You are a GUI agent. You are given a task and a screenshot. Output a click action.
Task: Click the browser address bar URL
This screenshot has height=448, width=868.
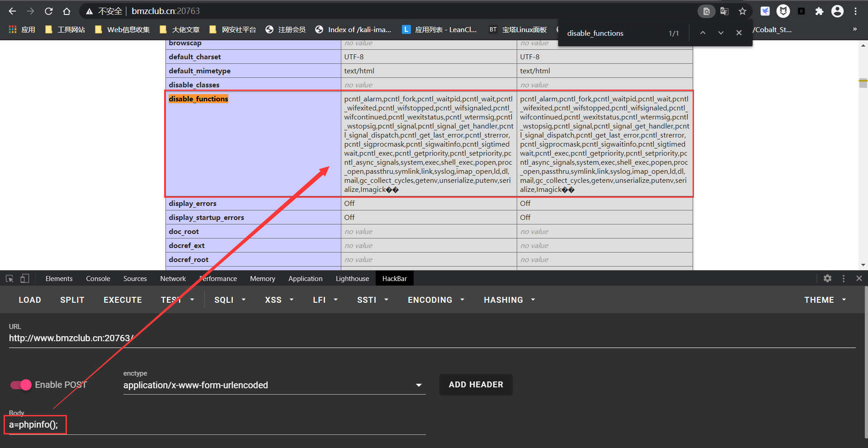pos(165,11)
